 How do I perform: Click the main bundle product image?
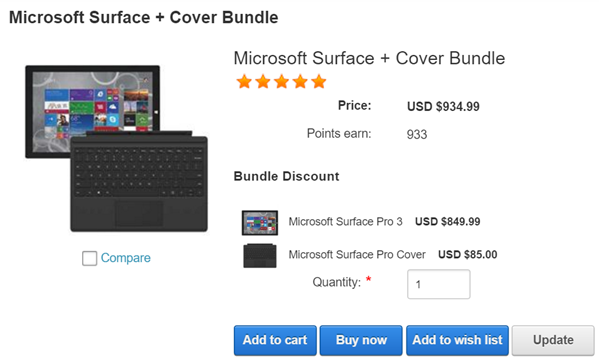(117, 149)
